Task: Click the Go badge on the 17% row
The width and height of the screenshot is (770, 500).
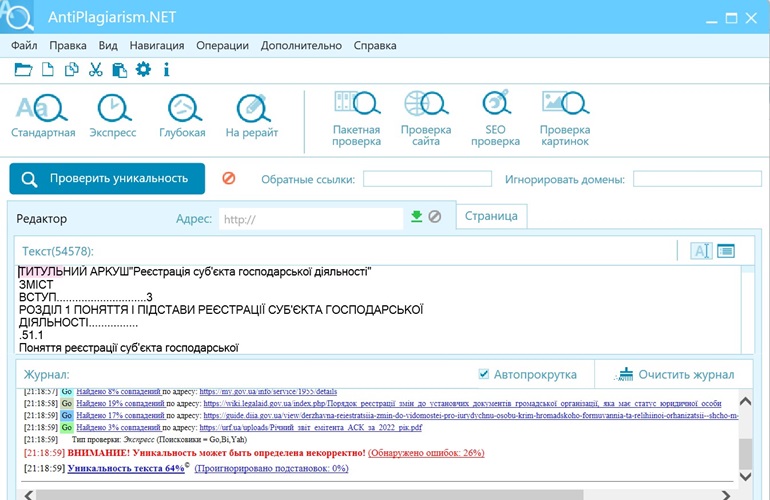Action: 67,416
